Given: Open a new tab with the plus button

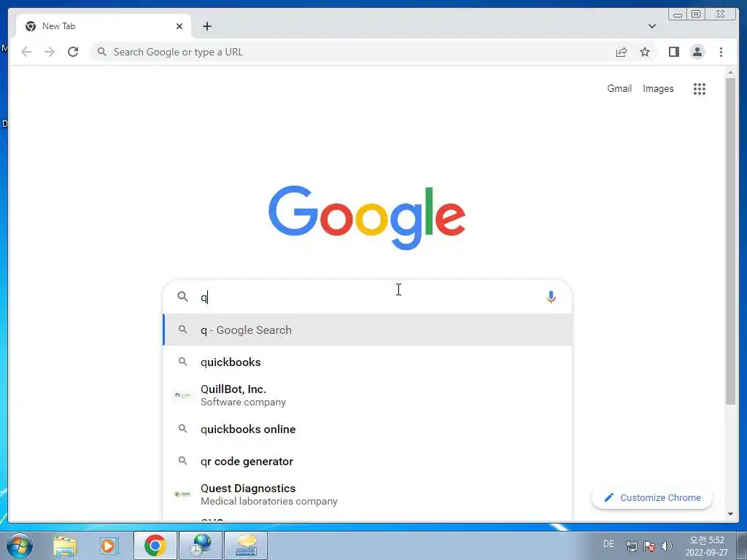Looking at the screenshot, I should pos(206,26).
